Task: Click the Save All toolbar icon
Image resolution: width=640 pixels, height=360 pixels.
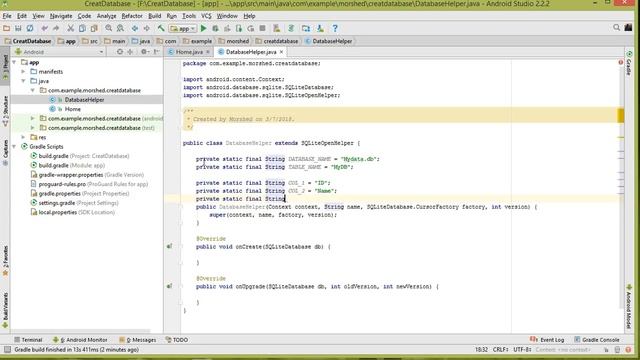Action: pos(18,29)
